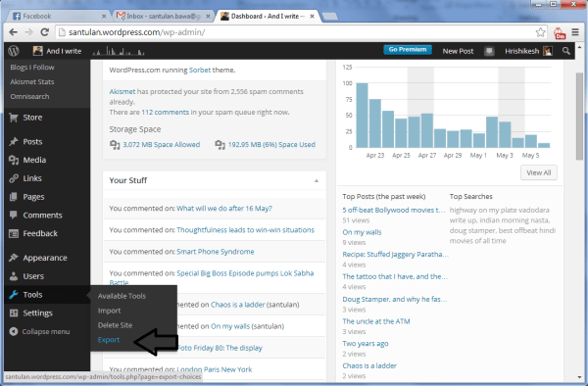Image resolution: width=588 pixels, height=386 pixels.
Task: Collapse the Your Stuff panel
Action: (x=317, y=180)
